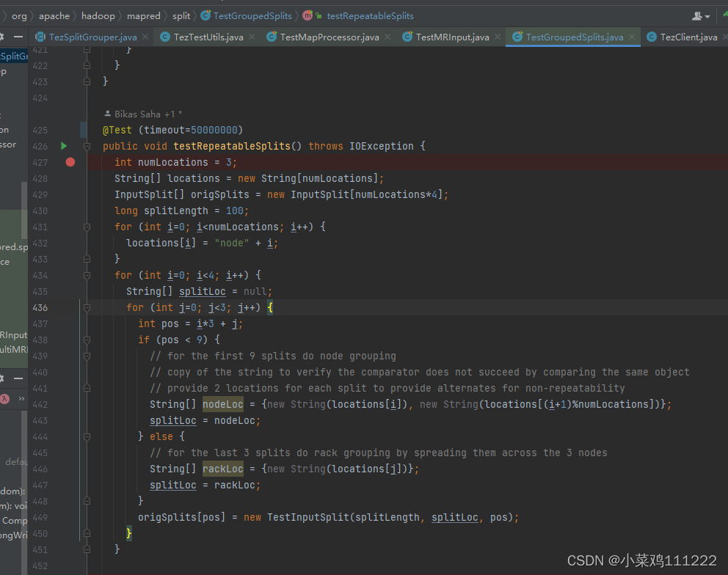Run the test via the green gutter arrow

click(x=64, y=146)
